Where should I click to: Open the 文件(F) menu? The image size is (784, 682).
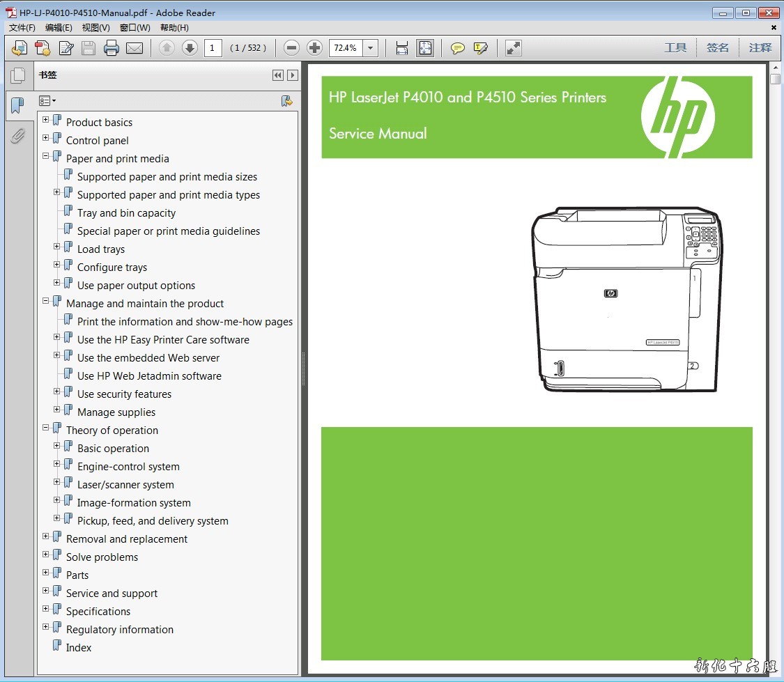22,28
